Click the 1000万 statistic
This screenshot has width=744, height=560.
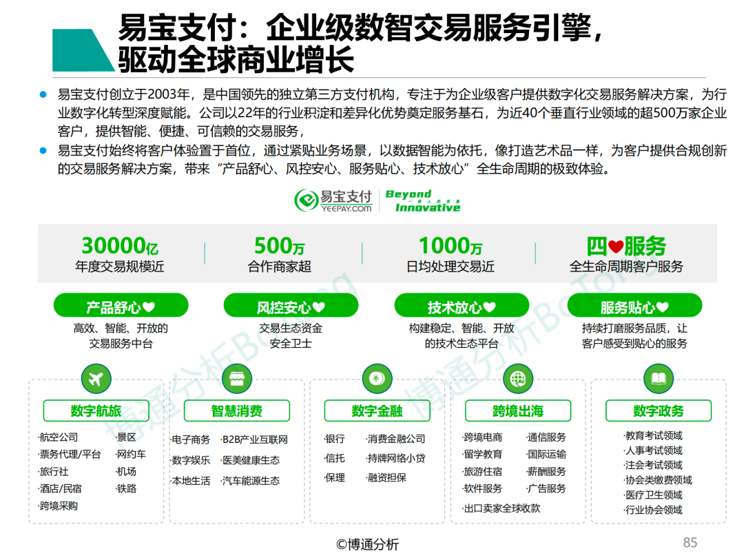[x=451, y=246]
